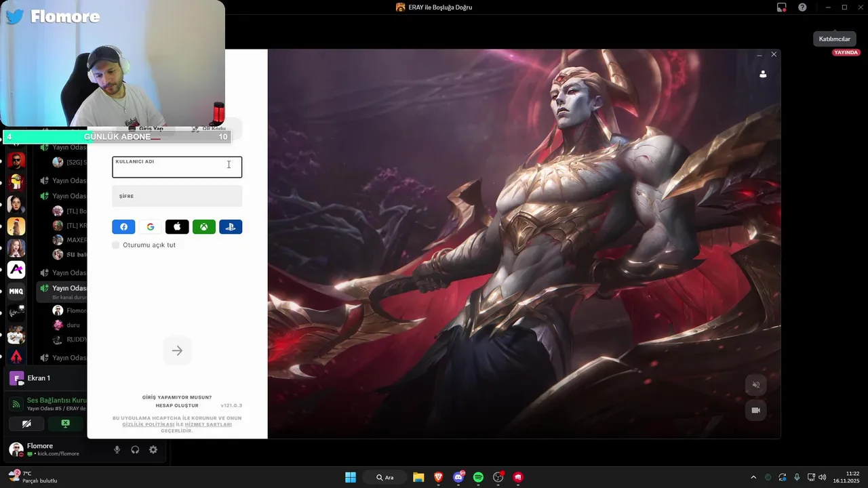
Task: Open Spotify from the taskbar
Action: click(478, 477)
